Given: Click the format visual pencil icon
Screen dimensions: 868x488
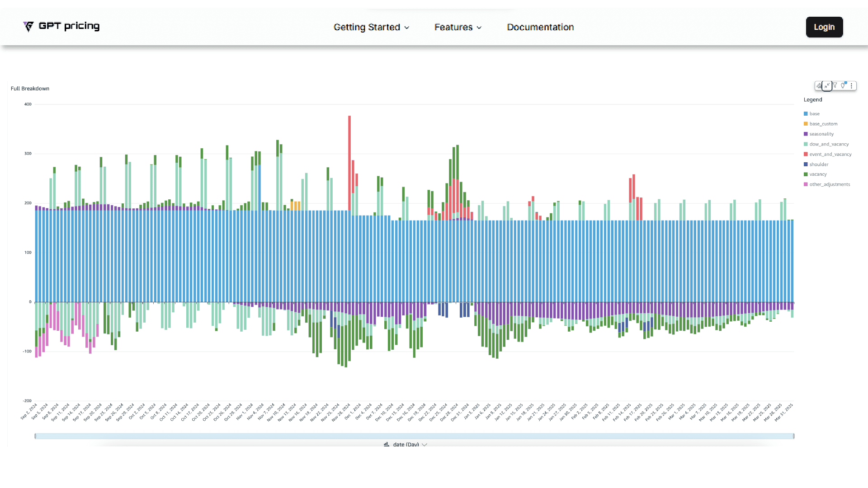Looking at the screenshot, I should point(819,86).
